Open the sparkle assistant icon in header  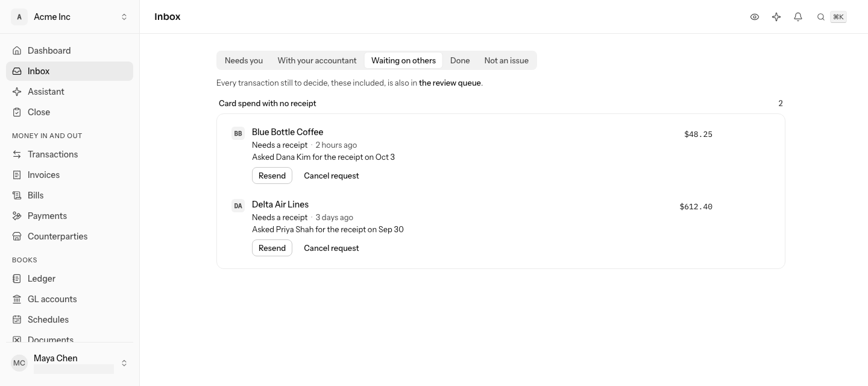(776, 17)
